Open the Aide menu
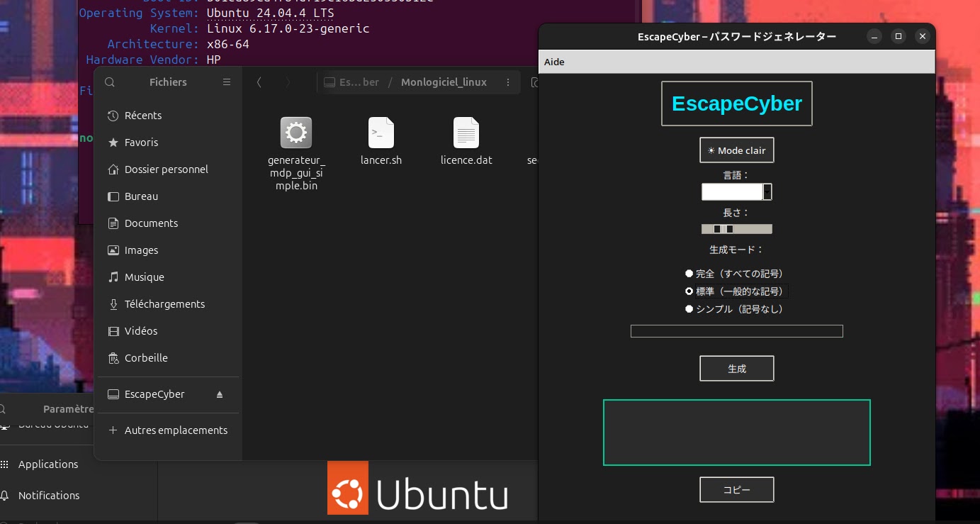The height and width of the screenshot is (524, 980). (554, 62)
